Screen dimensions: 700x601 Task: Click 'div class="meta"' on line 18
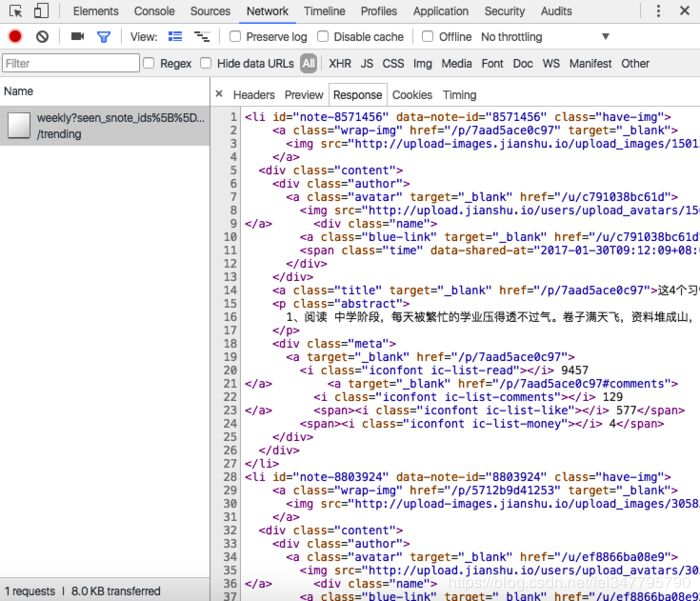334,343
